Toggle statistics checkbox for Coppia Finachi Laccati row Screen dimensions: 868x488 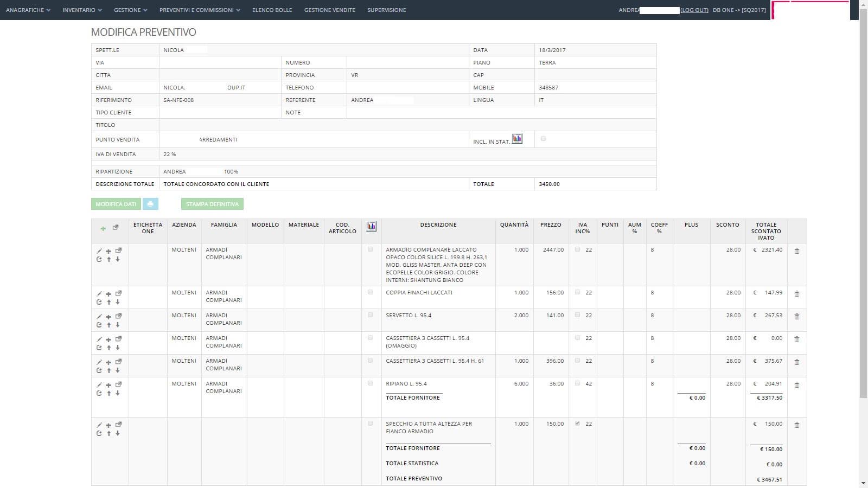[371, 292]
